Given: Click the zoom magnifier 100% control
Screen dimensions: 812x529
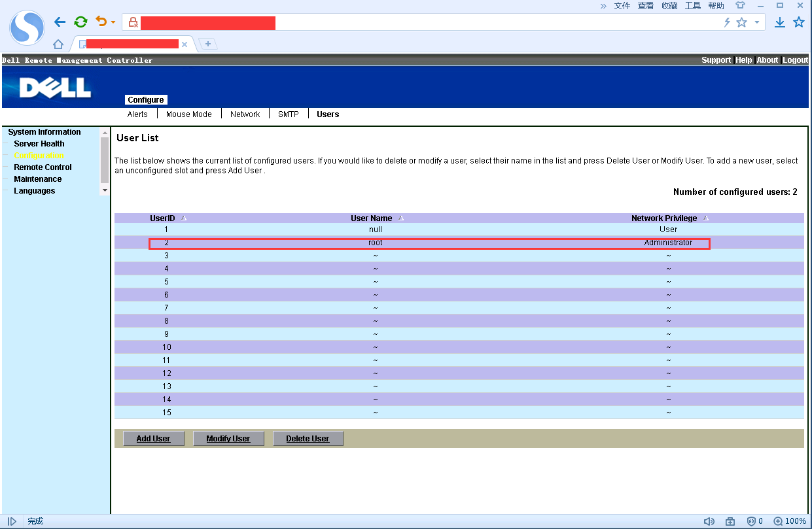Looking at the screenshot, I should click(790, 521).
